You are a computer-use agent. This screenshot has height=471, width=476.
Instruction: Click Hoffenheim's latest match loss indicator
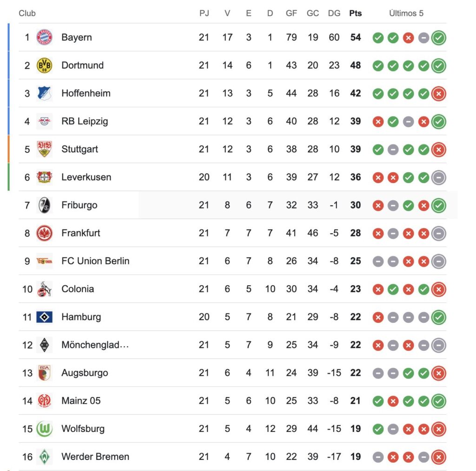click(x=438, y=93)
